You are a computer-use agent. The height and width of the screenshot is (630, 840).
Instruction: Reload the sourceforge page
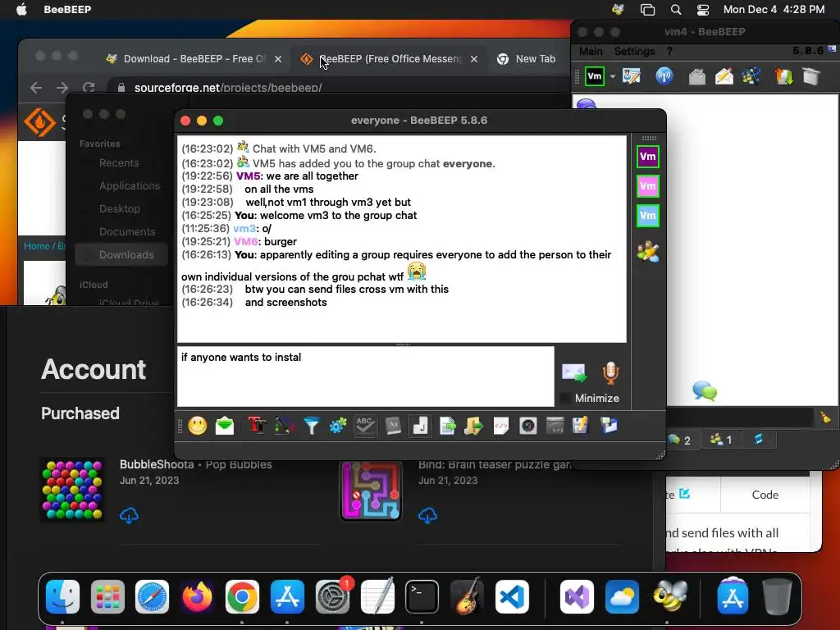tap(89, 87)
